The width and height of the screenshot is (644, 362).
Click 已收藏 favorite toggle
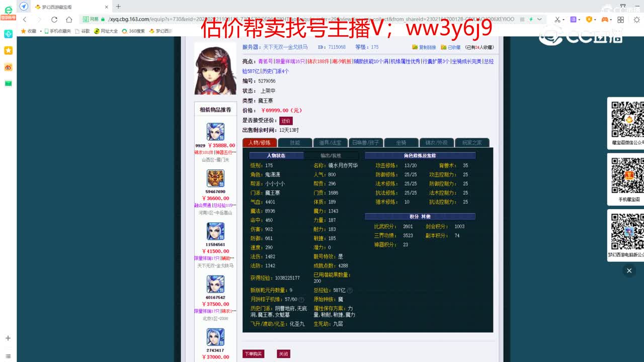tap(450, 47)
